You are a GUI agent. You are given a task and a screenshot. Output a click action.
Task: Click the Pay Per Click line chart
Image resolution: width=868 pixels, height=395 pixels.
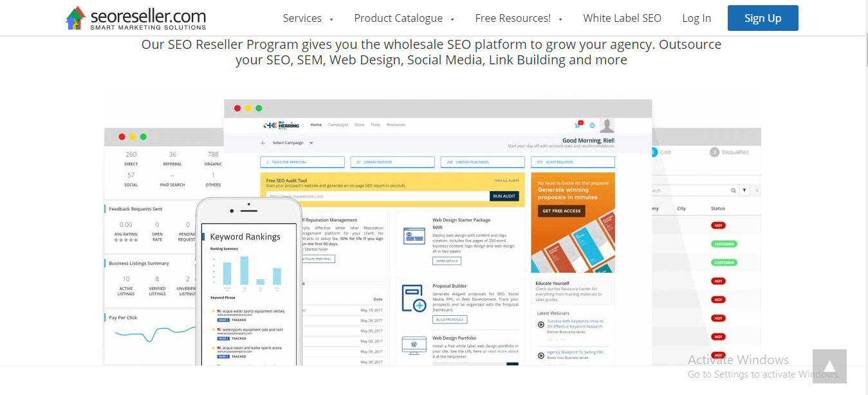(x=154, y=333)
